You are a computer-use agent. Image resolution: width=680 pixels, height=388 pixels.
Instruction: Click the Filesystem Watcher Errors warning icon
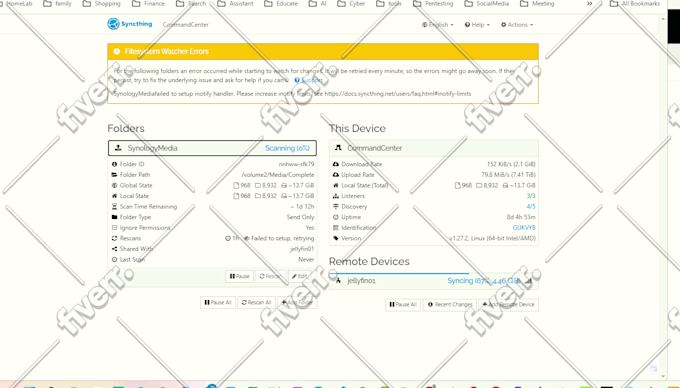coord(116,51)
